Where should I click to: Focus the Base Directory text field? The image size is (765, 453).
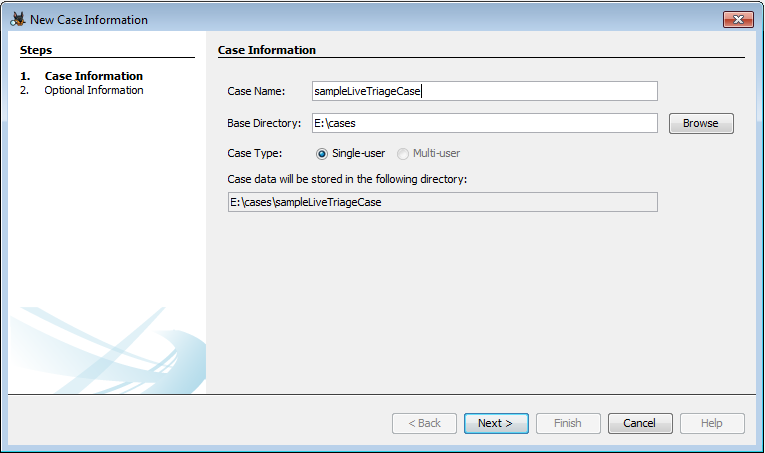[x=484, y=123]
